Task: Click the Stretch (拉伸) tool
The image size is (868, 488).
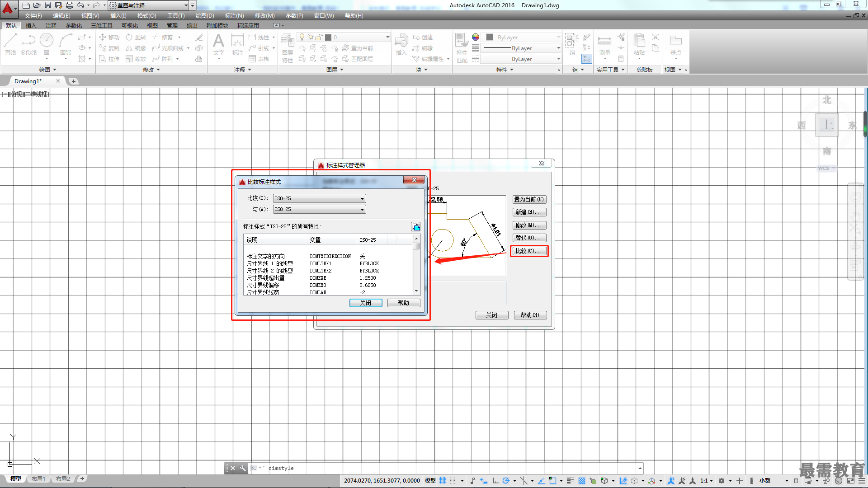Action: pos(109,59)
